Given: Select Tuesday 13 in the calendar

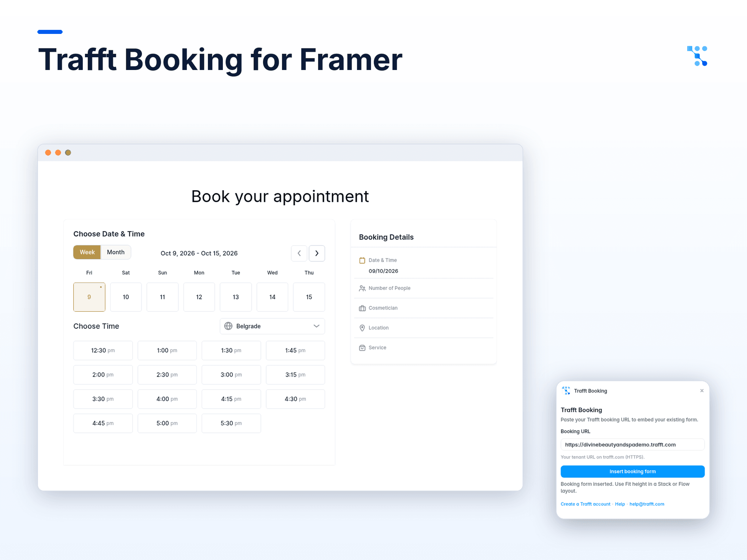Looking at the screenshot, I should pyautogui.click(x=236, y=297).
